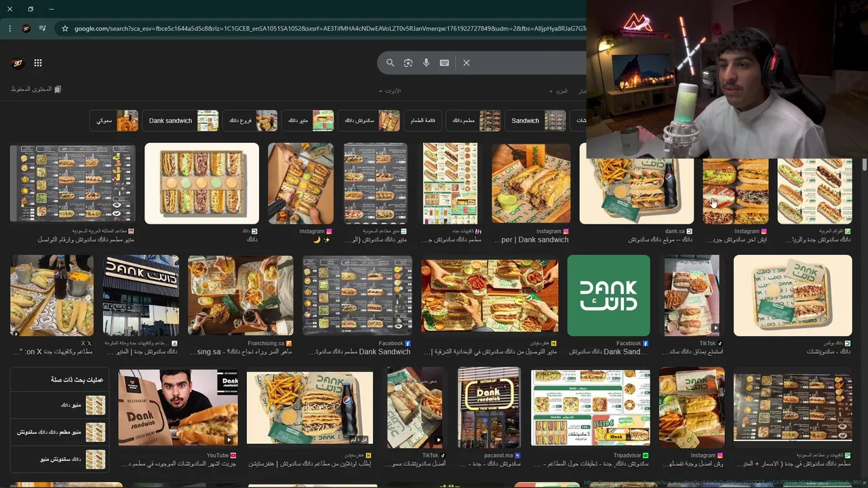Screen dimensions: 868x488
Task: Select the 'منيو دانك' suggestion chip
Action: [308, 121]
